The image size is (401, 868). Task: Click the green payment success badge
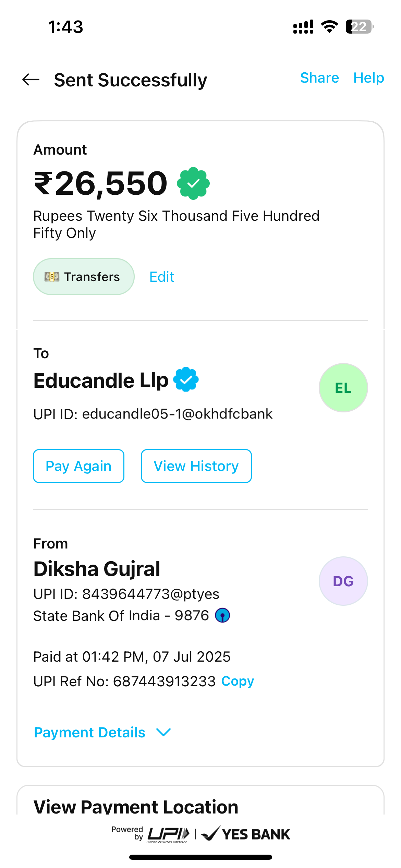click(x=193, y=183)
